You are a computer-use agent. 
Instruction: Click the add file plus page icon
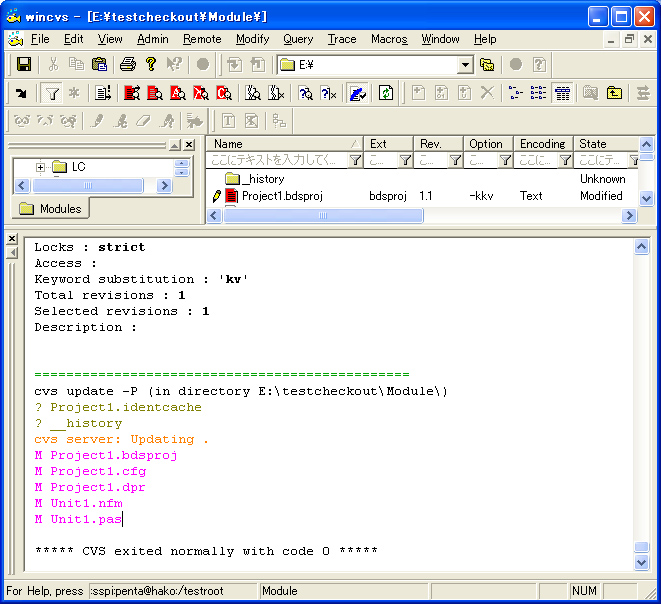tap(418, 93)
